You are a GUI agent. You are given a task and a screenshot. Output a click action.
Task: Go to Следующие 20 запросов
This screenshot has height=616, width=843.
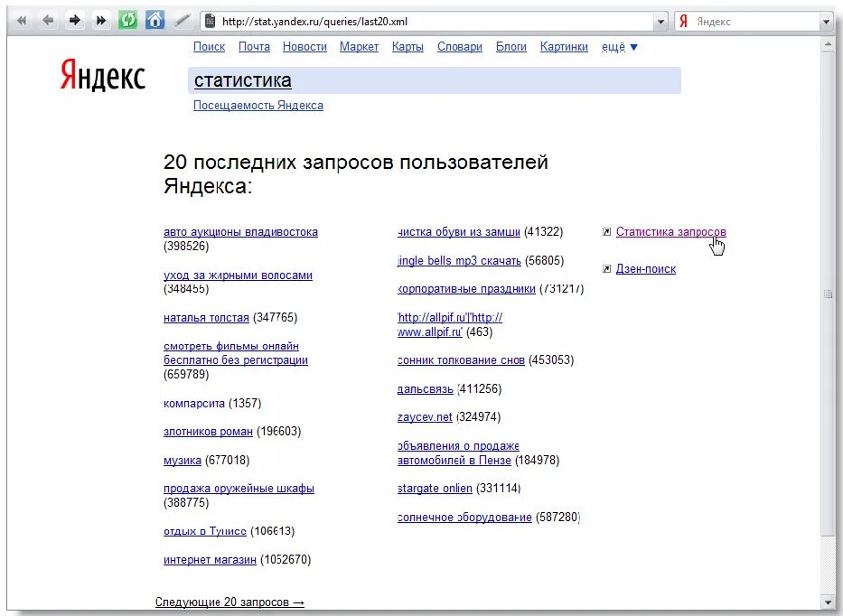(229, 602)
